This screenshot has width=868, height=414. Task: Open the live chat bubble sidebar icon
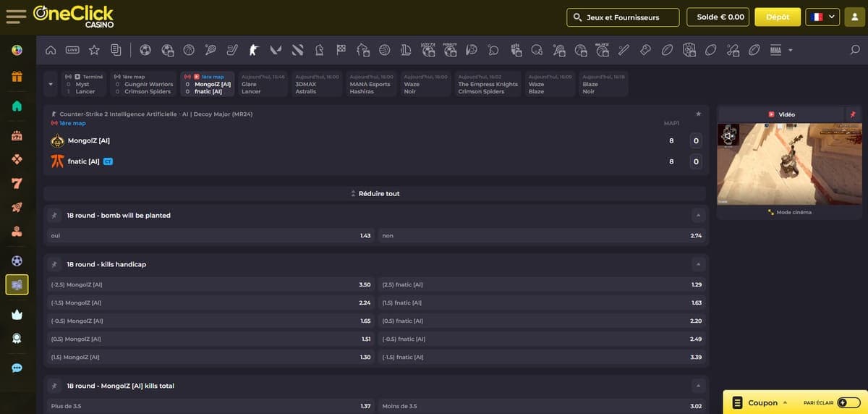point(17,368)
